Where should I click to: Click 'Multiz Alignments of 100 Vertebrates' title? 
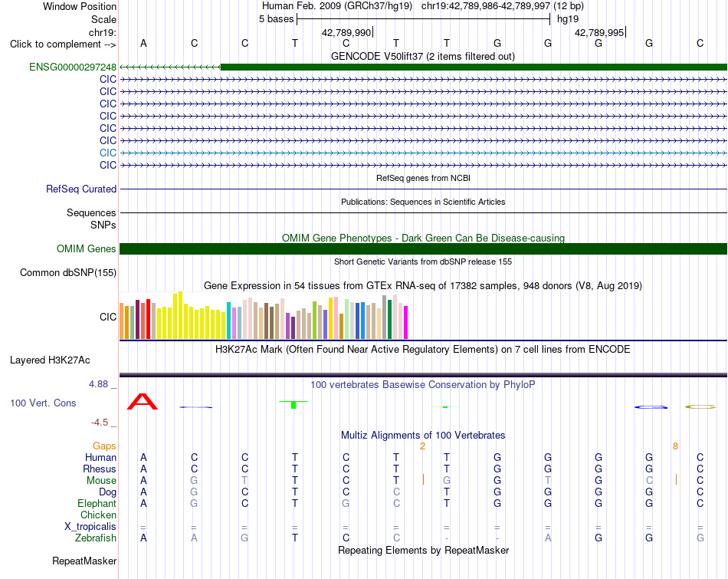coord(423,436)
